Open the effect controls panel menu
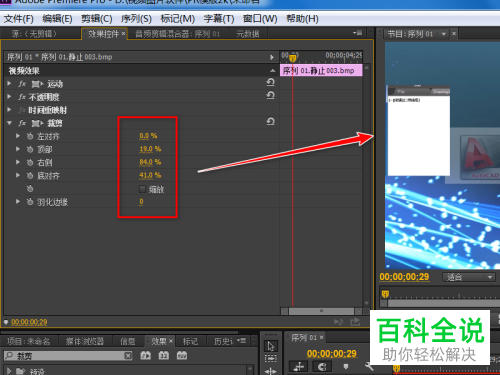Viewport: 500px width, 375px height. 357,33
